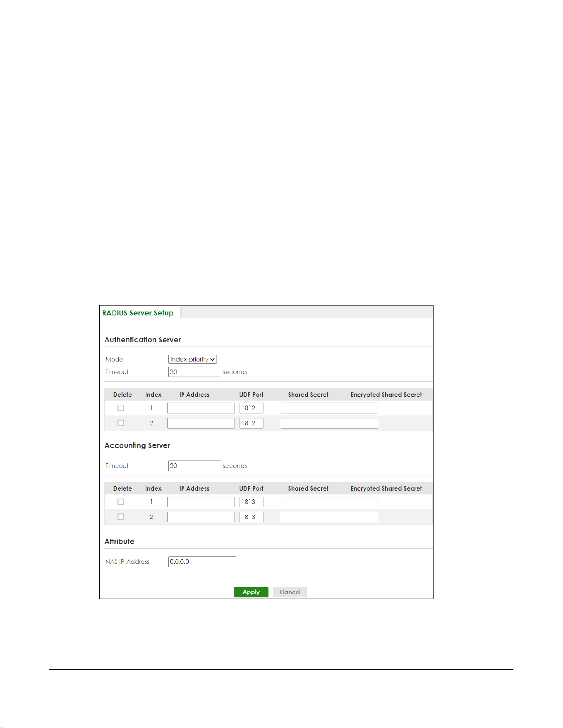
Task: Click the NAS-IP-Address field showing 0.0.0.0
Action: pyautogui.click(x=202, y=562)
